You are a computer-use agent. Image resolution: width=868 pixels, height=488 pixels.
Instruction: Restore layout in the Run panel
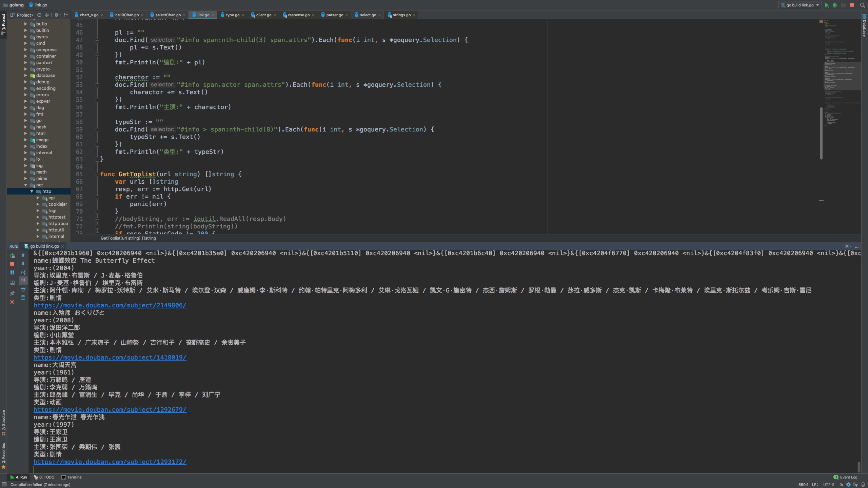12,283
